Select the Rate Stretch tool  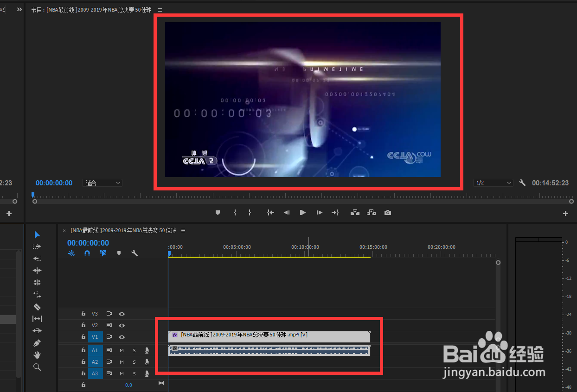click(x=37, y=295)
